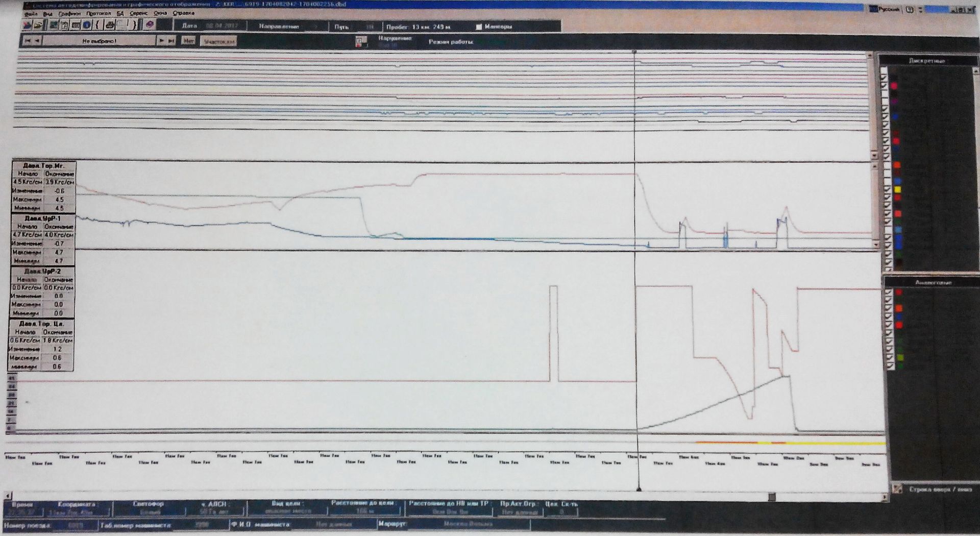This screenshot has height=536, width=980.
Task: Jump to last record with skip-forward arrow
Action: click(x=171, y=41)
